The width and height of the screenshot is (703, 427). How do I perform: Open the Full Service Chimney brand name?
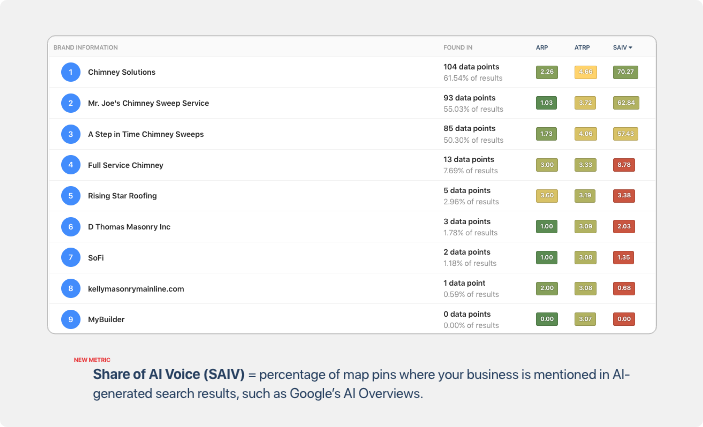[x=126, y=165]
